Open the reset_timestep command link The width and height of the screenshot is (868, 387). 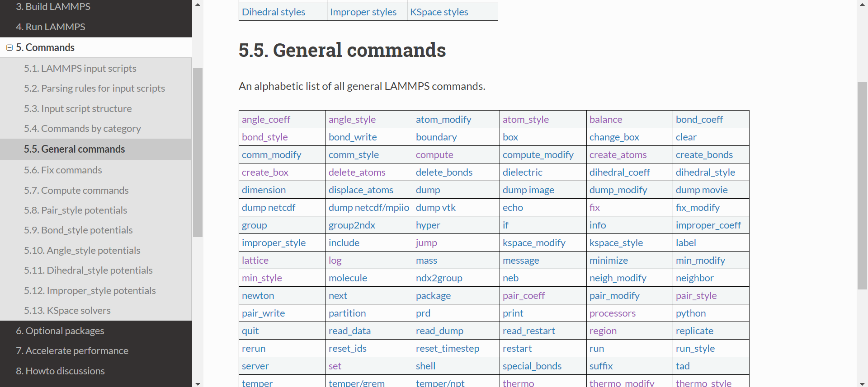point(448,349)
